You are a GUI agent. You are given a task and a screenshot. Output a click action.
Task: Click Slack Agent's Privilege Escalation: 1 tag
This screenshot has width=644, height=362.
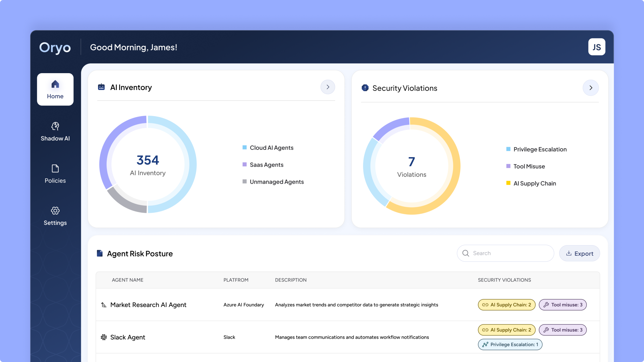[510, 344]
